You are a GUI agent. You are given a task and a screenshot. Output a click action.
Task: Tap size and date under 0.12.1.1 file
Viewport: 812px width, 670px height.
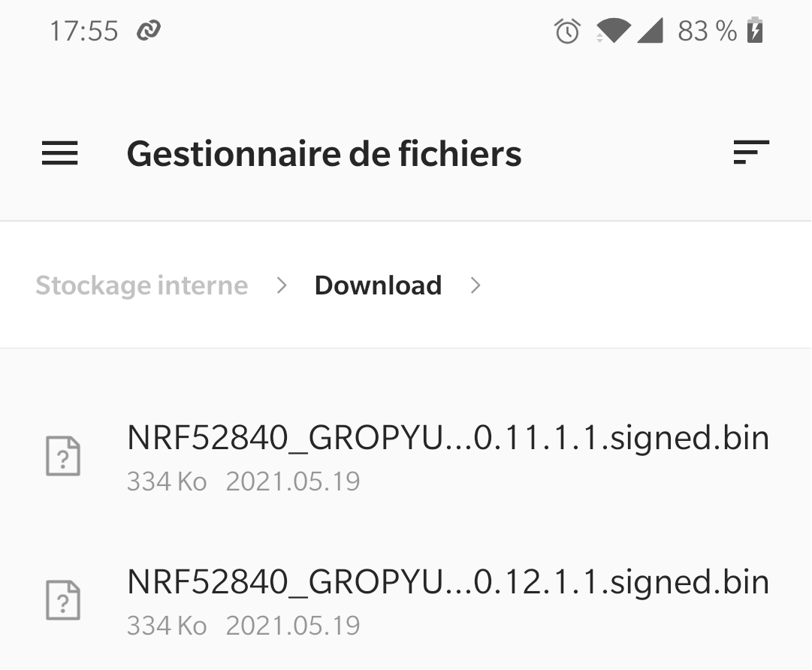pos(243,626)
